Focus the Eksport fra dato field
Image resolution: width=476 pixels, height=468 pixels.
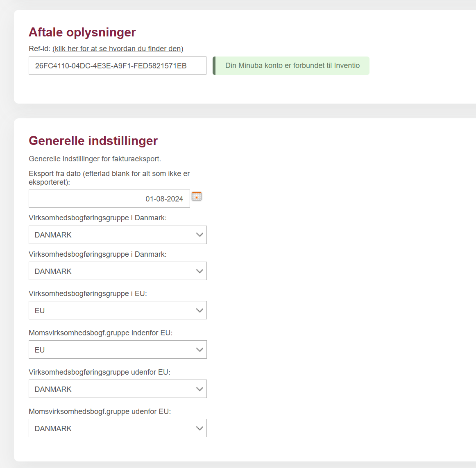pyautogui.click(x=109, y=199)
